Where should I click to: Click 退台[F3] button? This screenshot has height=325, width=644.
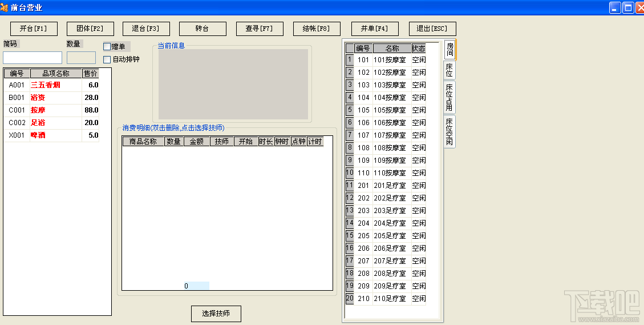(146, 29)
